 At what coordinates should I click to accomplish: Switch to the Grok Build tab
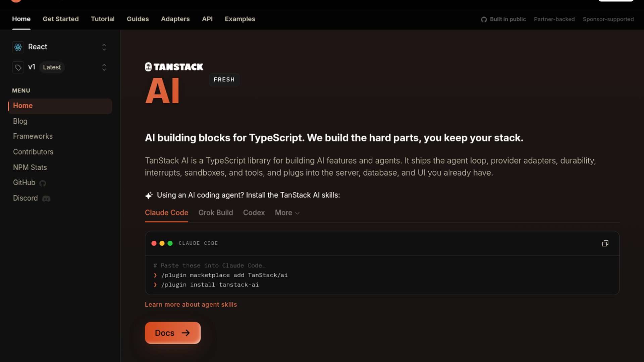click(216, 213)
